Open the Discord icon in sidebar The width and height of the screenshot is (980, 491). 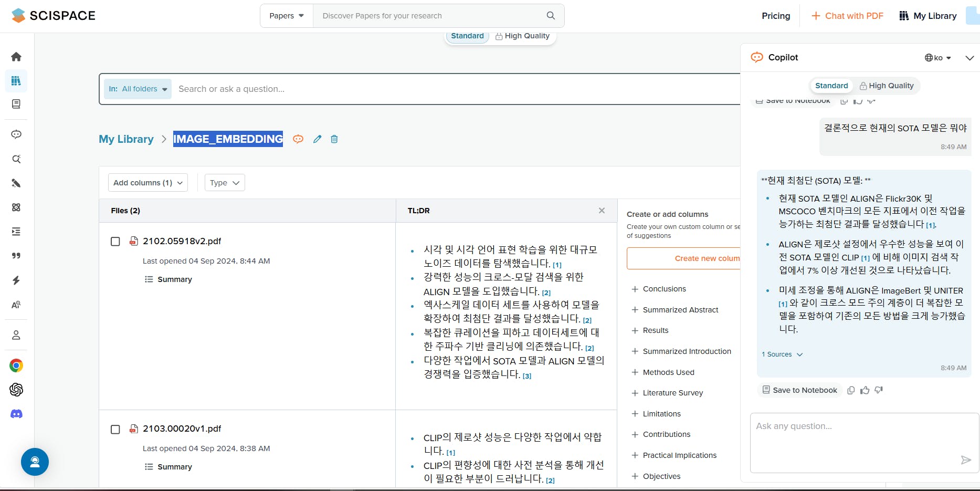16,414
